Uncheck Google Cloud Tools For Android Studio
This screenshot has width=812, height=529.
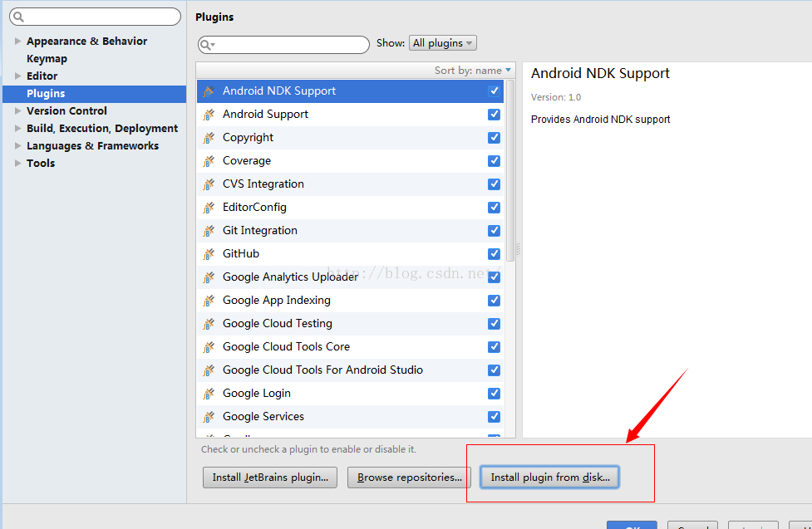click(x=494, y=370)
